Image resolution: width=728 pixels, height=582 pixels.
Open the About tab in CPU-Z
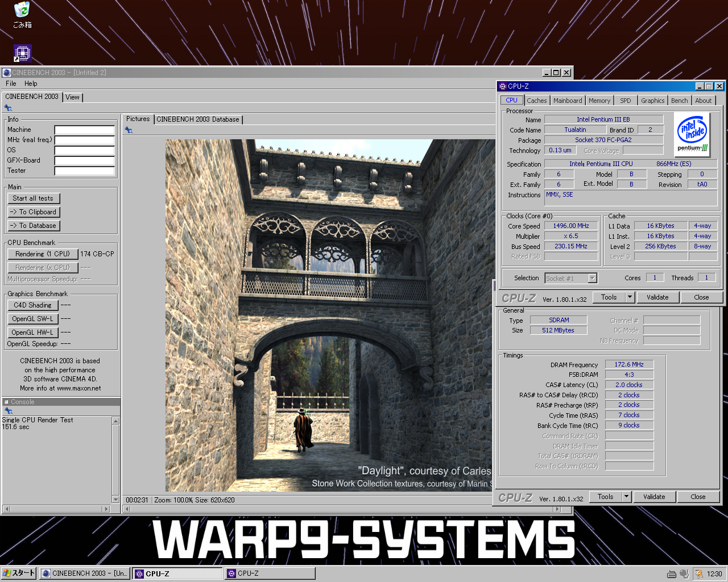tap(704, 101)
